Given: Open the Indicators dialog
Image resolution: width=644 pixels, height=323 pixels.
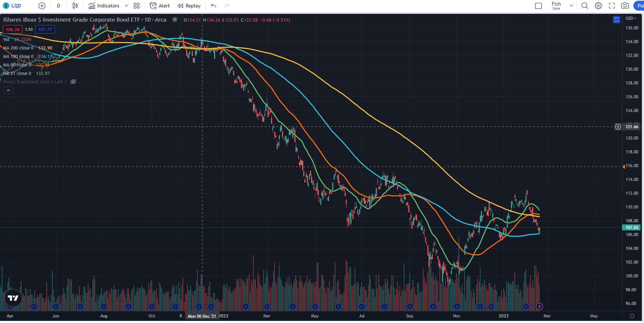Looking at the screenshot, I should click(x=104, y=6).
